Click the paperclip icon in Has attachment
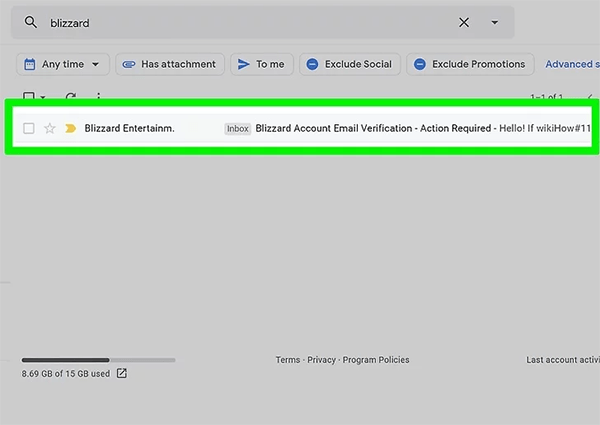This screenshot has width=600, height=425. tap(129, 64)
